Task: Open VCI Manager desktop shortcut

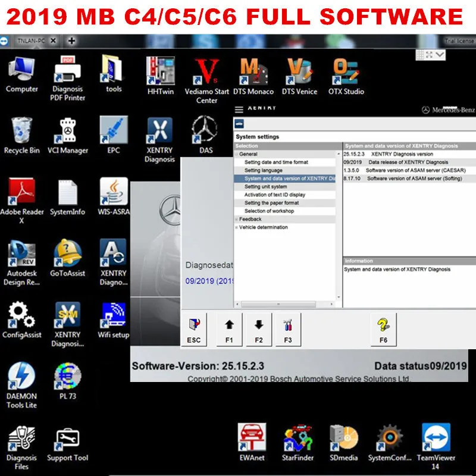Action: 68,131
